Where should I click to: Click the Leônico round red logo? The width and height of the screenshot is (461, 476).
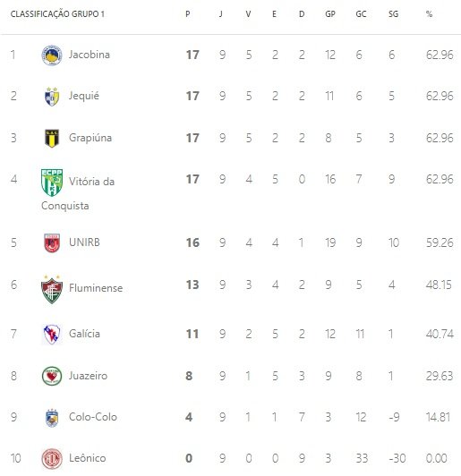tap(52, 458)
